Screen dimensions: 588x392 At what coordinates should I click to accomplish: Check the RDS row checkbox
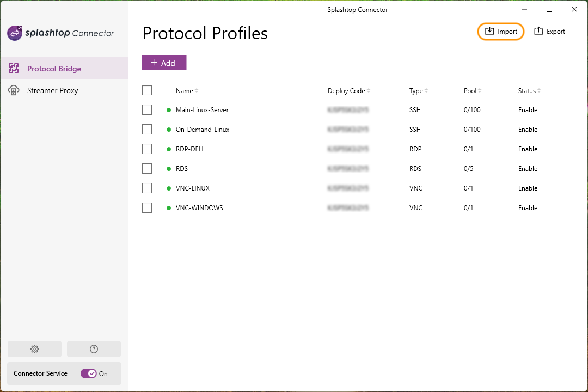[147, 168]
